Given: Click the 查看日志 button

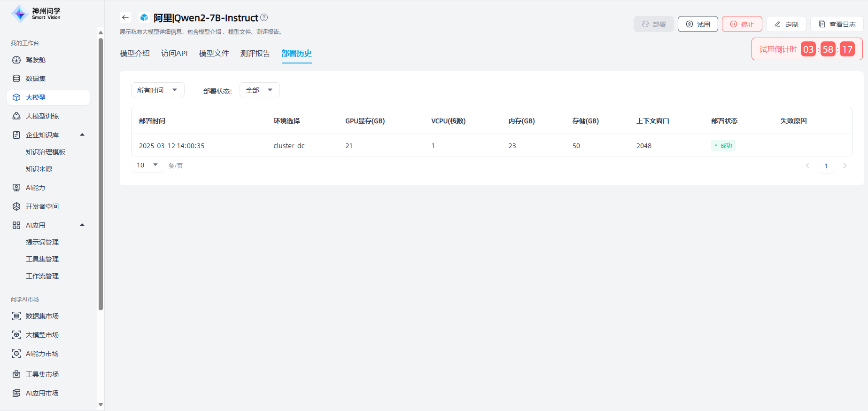Looking at the screenshot, I should click(x=837, y=24).
